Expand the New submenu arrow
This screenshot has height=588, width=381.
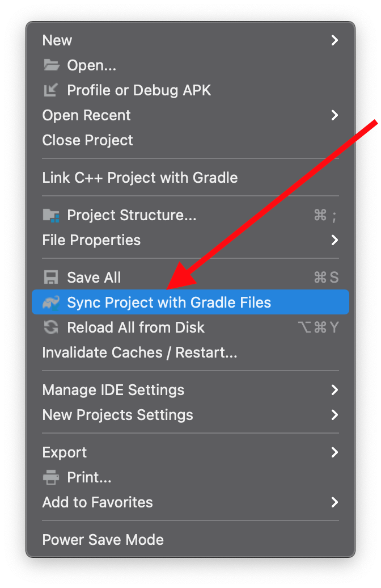click(335, 40)
